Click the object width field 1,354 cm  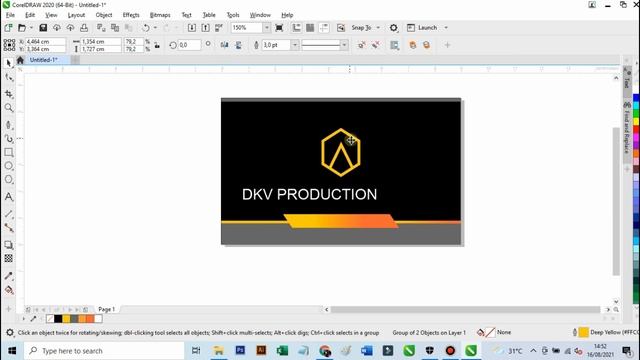pyautogui.click(x=101, y=42)
